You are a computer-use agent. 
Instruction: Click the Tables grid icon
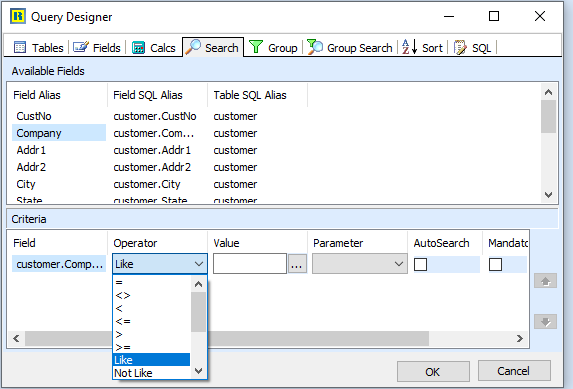pyautogui.click(x=20, y=47)
